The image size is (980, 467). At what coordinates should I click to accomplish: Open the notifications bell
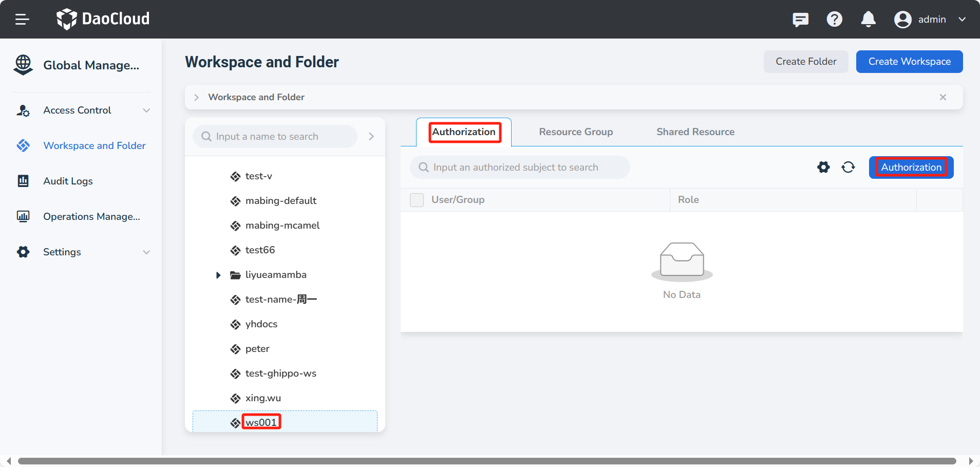(868, 20)
